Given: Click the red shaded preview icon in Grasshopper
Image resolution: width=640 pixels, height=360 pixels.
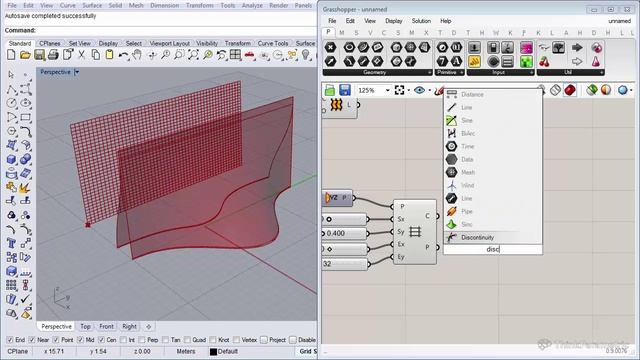Looking at the screenshot, I should pos(570,90).
